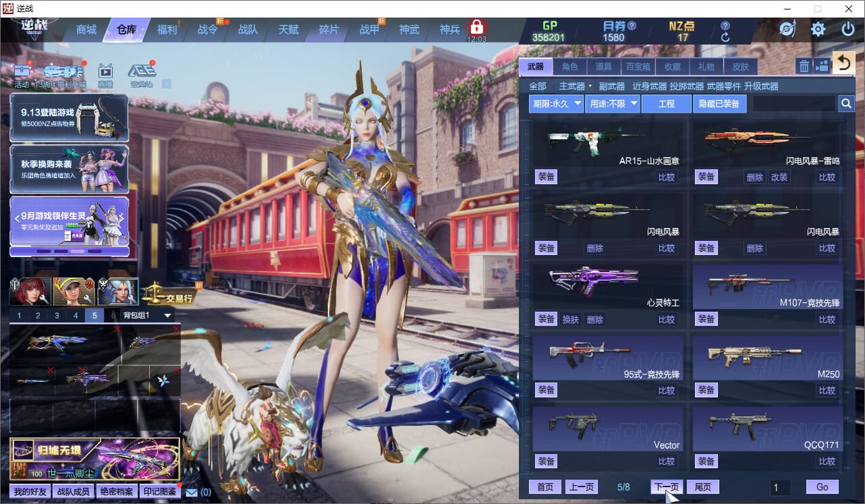The image size is (865, 504).
Task: Open the settings gear icon
Action: 818,30
